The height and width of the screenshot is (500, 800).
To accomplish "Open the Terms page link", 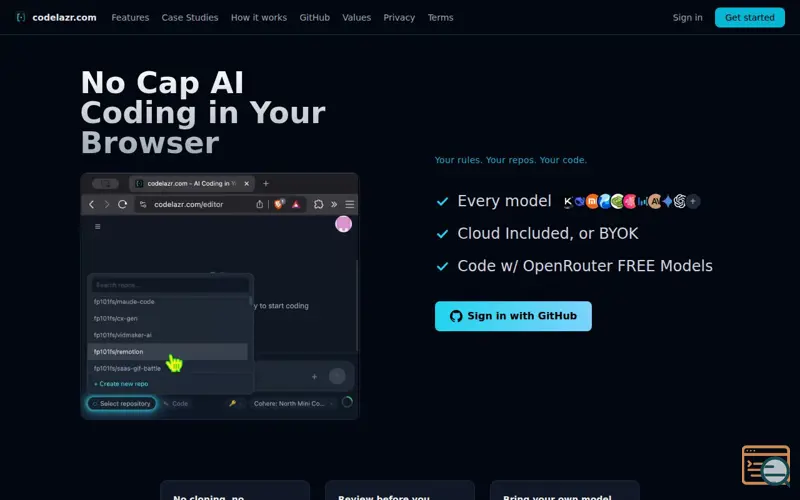I will pyautogui.click(x=440, y=17).
